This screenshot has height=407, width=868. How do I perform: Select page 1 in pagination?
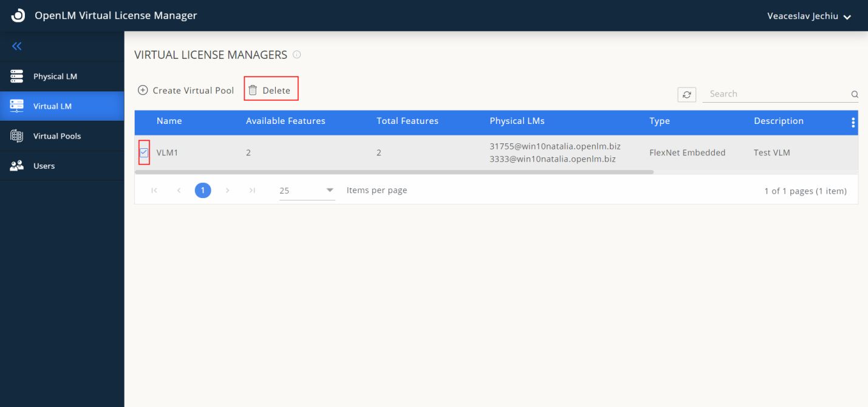(203, 191)
